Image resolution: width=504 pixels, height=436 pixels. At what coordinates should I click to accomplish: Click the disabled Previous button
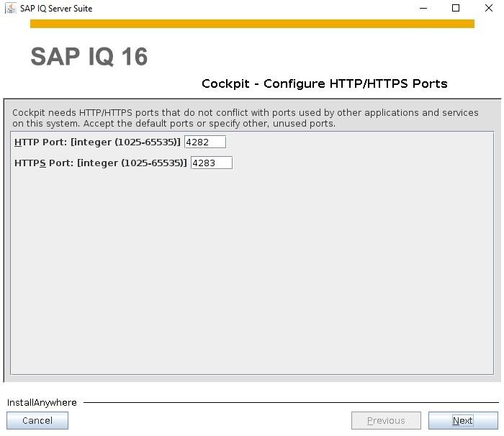(386, 421)
